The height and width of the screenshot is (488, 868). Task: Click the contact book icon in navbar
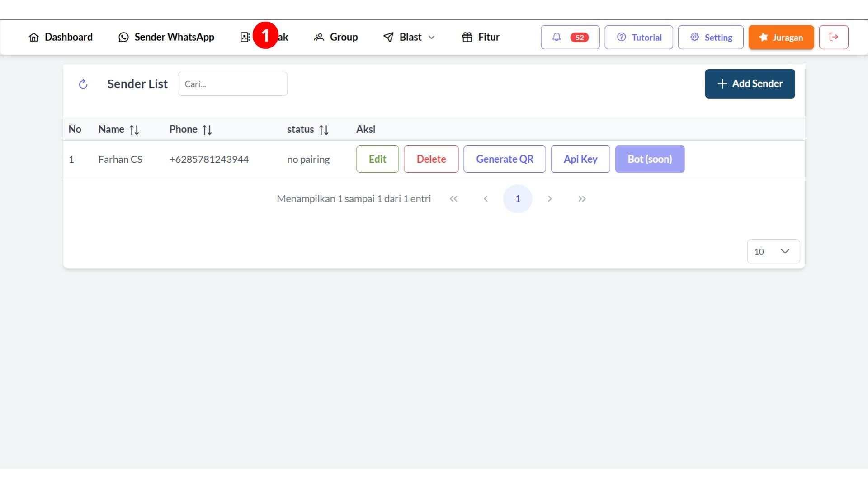[245, 37]
